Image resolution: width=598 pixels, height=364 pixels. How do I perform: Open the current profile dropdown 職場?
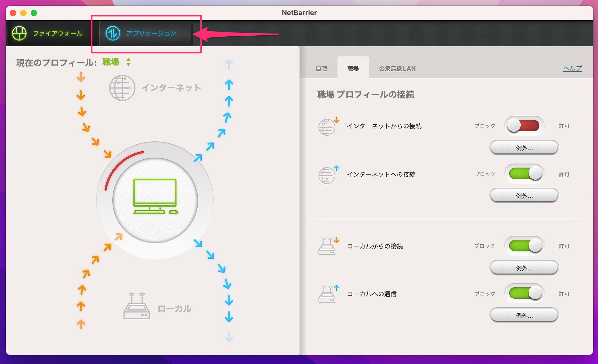click(x=116, y=62)
